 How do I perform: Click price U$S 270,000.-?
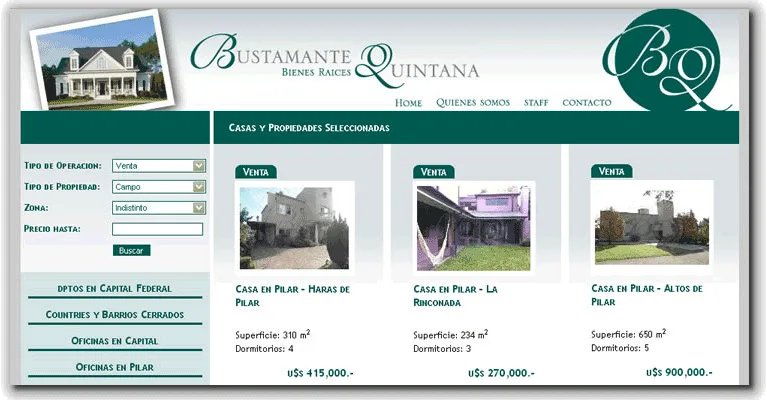(501, 373)
